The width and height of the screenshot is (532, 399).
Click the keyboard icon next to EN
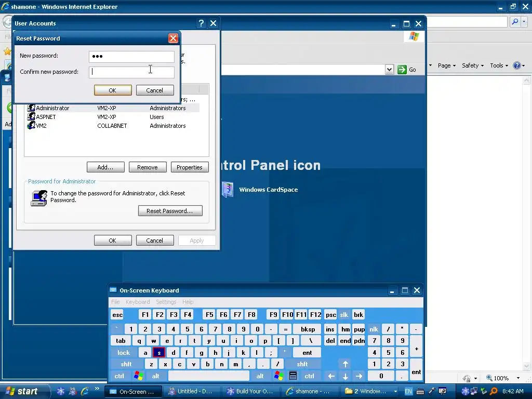420,392
